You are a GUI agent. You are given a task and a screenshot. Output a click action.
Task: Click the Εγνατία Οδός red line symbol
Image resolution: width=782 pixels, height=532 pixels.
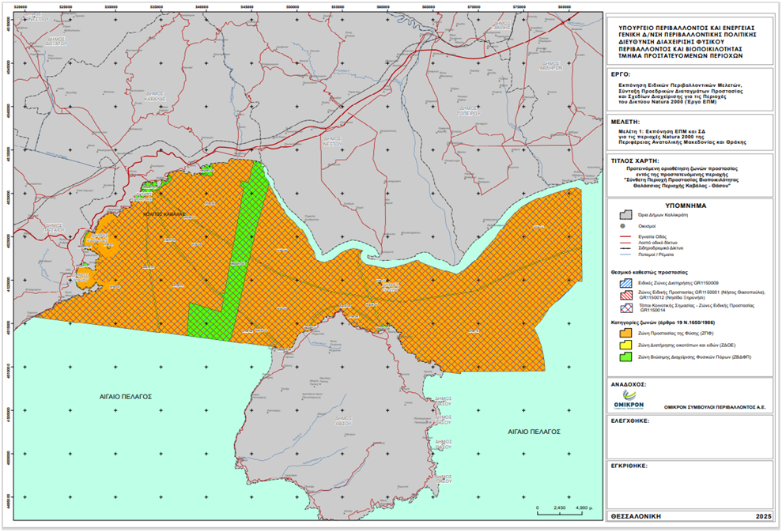(x=624, y=236)
